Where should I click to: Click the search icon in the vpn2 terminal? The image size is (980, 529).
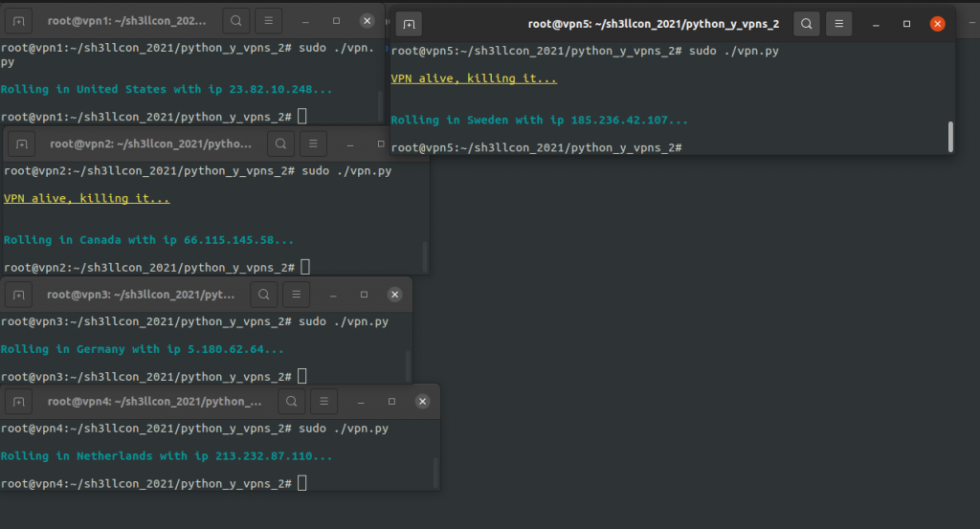tap(280, 144)
